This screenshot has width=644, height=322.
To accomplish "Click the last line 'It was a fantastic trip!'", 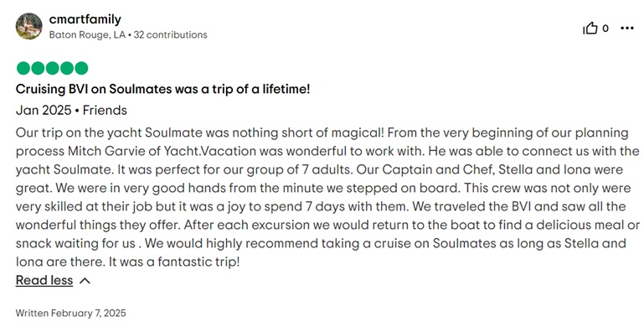I will 173,262.
